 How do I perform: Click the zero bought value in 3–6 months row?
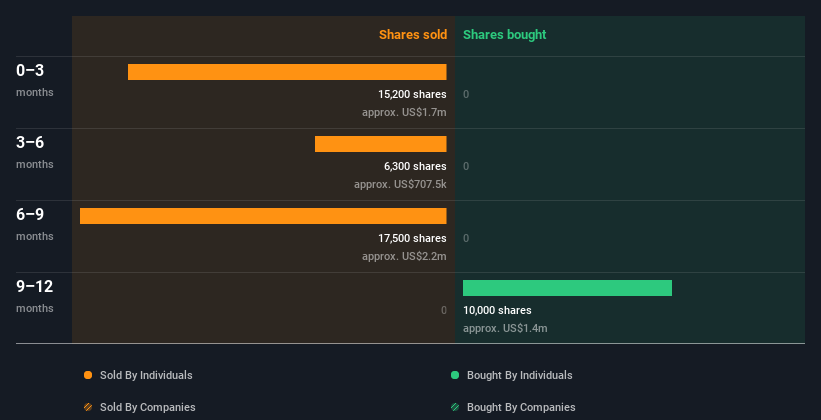[x=466, y=166]
